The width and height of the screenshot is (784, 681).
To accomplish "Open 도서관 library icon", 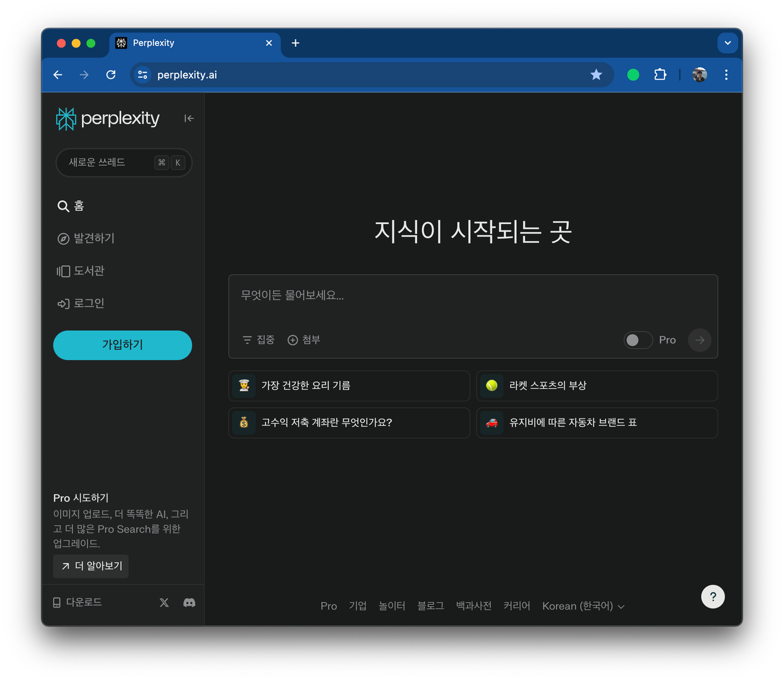I will 63,271.
